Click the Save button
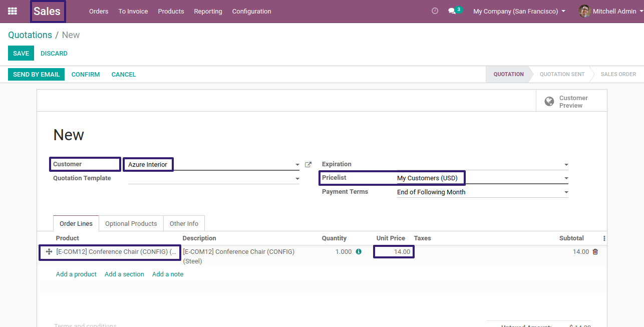Viewport: 644px width, 327px height. 21,53
